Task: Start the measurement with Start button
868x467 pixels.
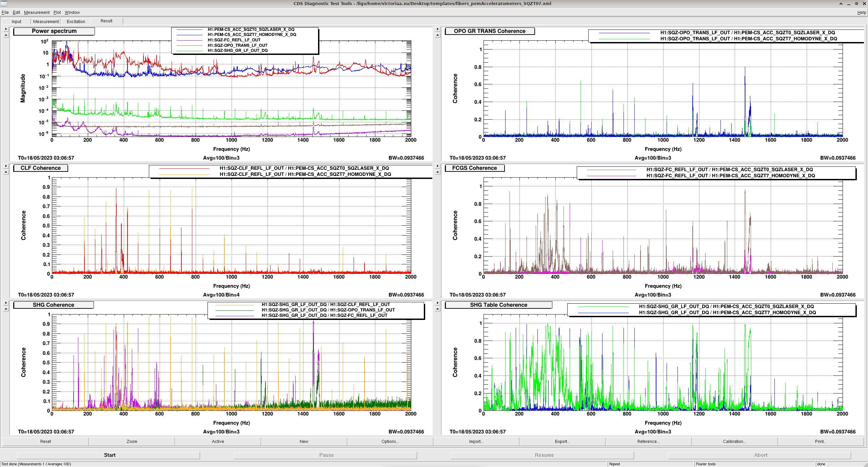Action: click(110, 455)
